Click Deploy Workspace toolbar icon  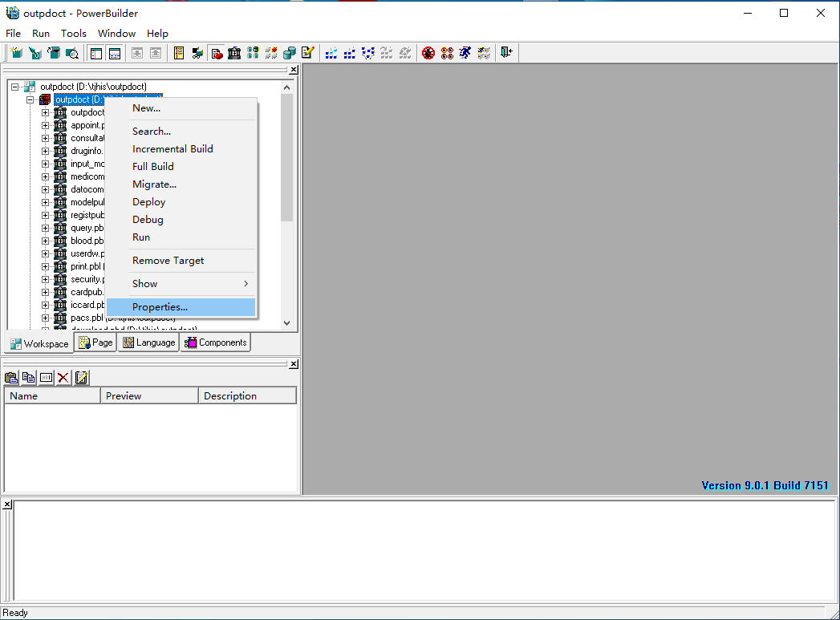tap(368, 52)
